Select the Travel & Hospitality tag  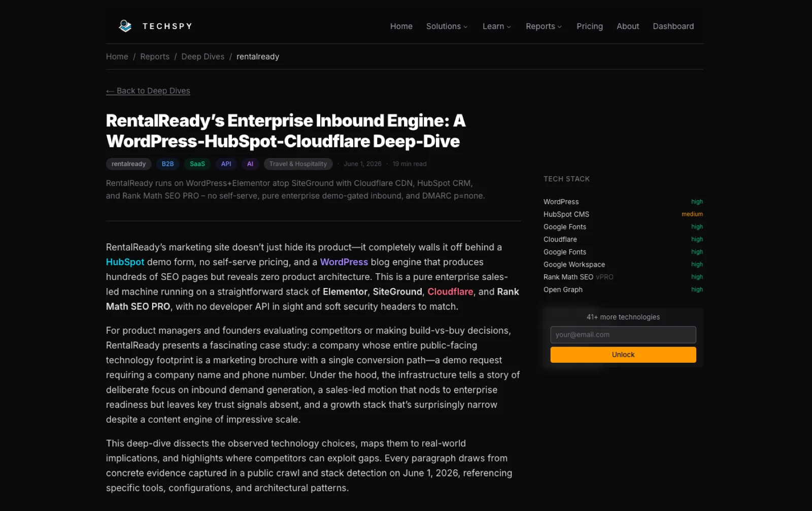[298, 164]
